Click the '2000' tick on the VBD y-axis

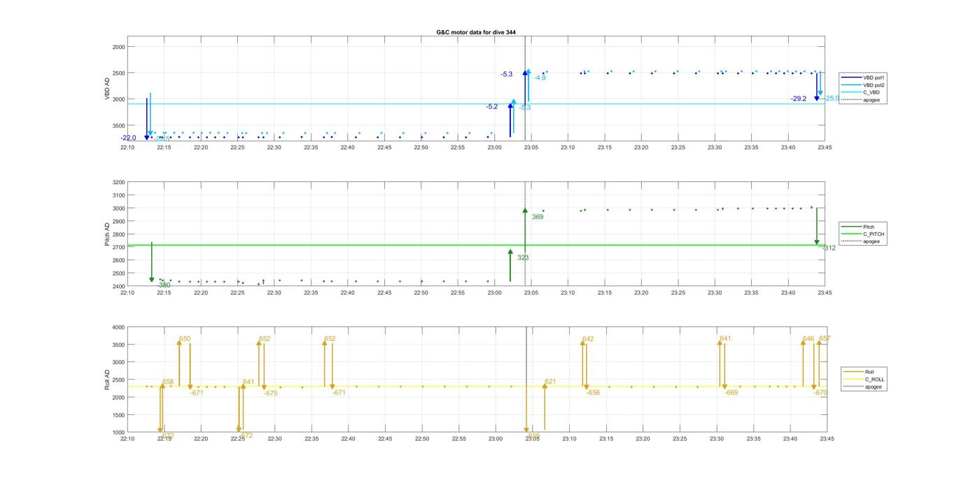[119, 47]
